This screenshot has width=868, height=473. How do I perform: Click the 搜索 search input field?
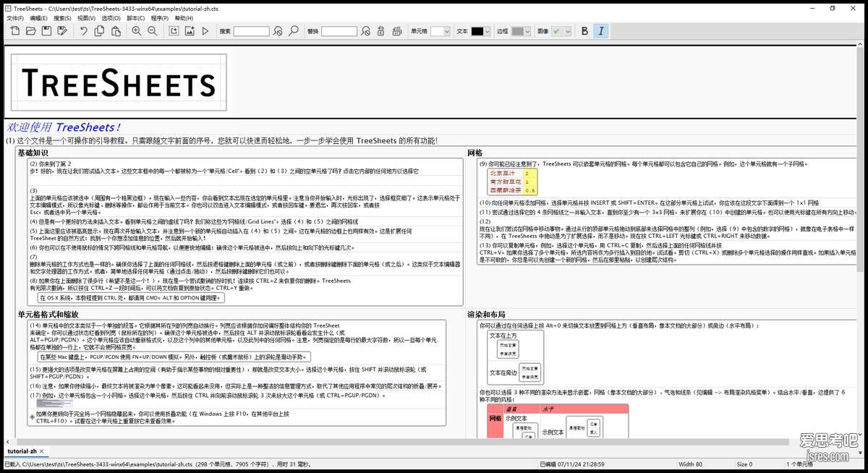(x=251, y=31)
